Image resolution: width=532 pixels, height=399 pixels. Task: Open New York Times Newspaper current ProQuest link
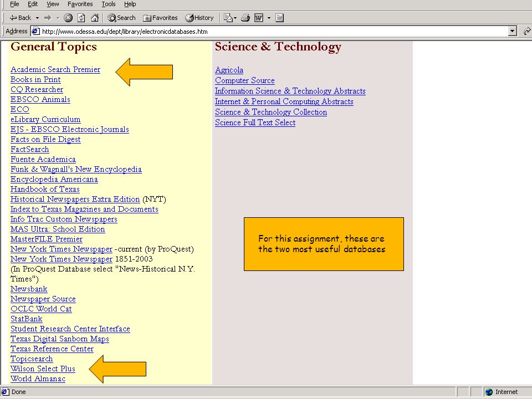tap(62, 249)
